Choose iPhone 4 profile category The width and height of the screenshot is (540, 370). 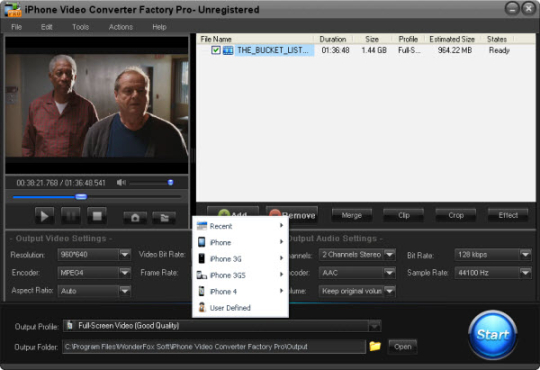[x=240, y=291]
